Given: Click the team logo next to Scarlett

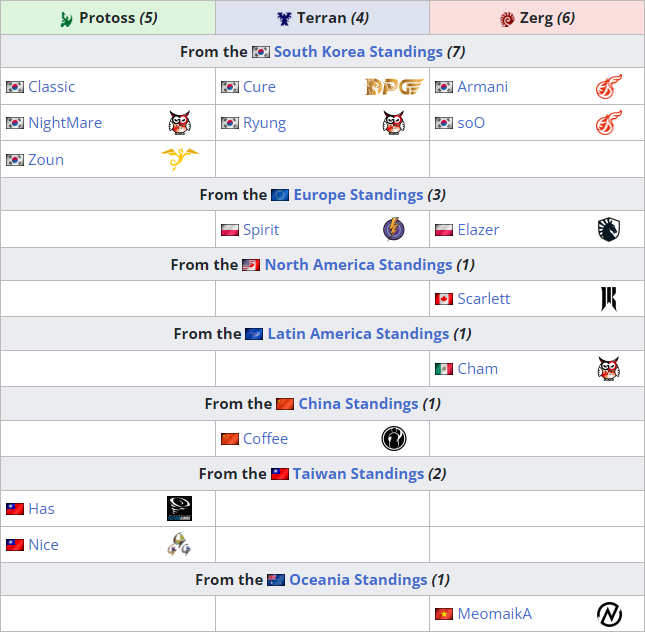Looking at the screenshot, I should pos(609,299).
